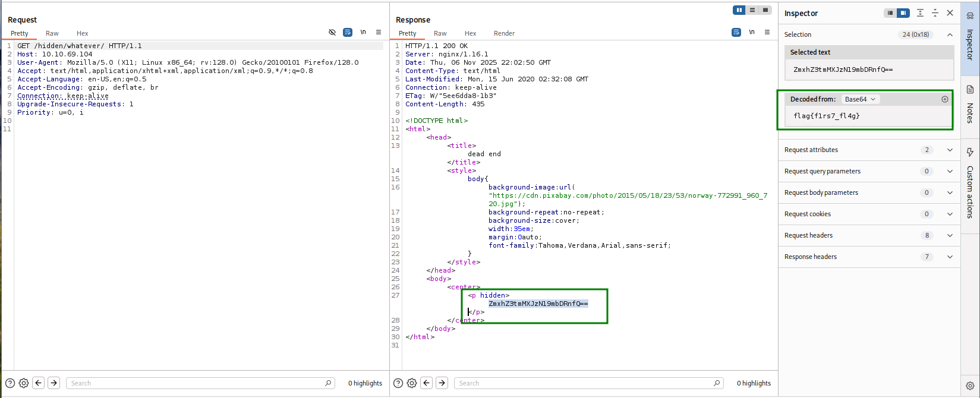Go to previous Response search match
This screenshot has width=980, height=398.
(x=427, y=383)
